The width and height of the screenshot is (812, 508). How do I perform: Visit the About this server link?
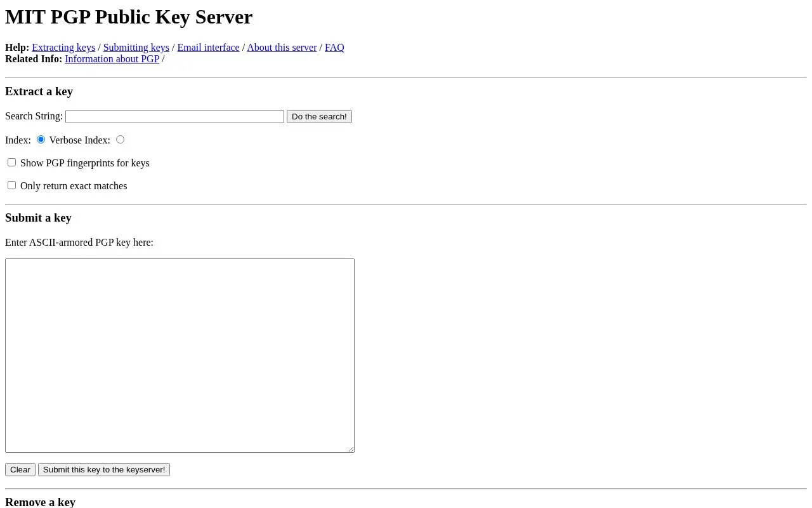pos(282,48)
